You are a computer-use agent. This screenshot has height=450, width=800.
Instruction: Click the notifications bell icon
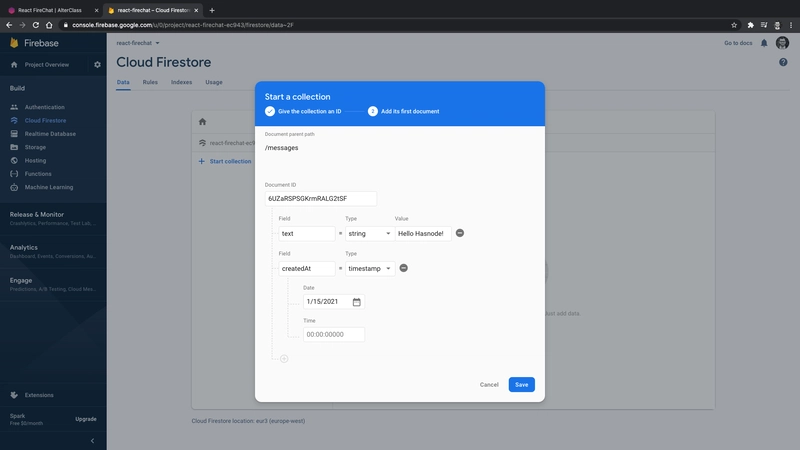pos(764,43)
